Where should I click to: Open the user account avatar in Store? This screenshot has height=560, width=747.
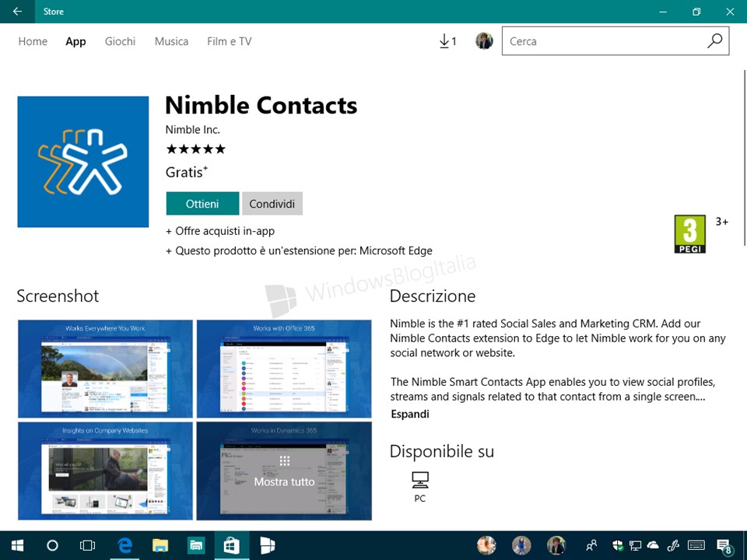click(x=484, y=41)
